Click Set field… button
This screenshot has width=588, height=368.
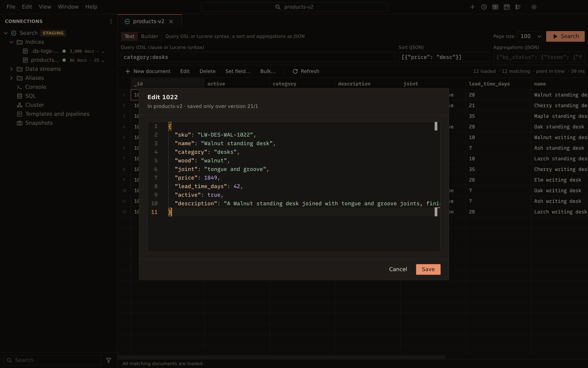[x=238, y=72]
